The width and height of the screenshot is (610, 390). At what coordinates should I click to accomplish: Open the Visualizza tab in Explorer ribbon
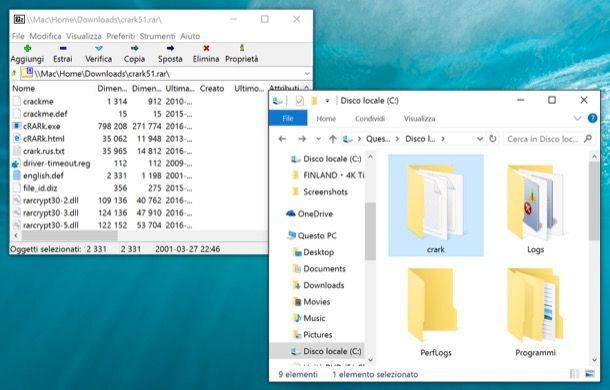pos(419,119)
